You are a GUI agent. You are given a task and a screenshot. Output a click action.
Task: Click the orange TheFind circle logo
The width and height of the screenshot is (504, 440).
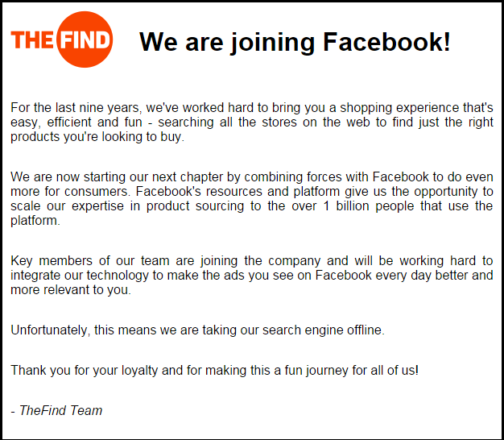85,39
